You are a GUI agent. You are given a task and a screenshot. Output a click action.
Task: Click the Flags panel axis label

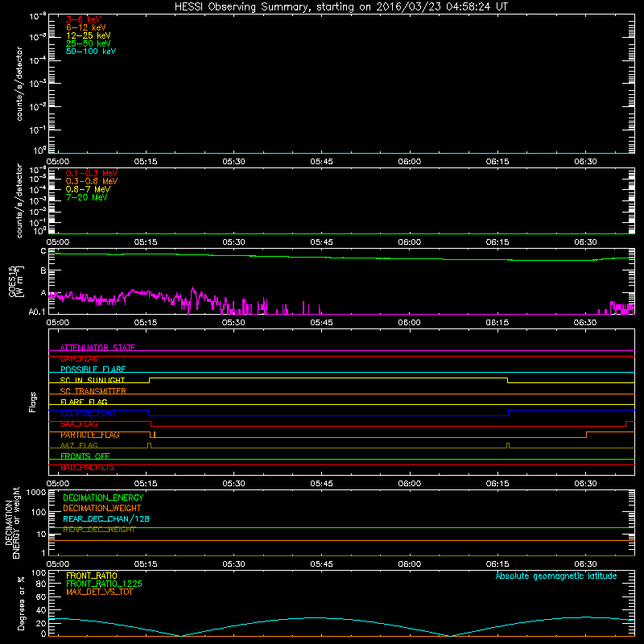[x=33, y=402]
